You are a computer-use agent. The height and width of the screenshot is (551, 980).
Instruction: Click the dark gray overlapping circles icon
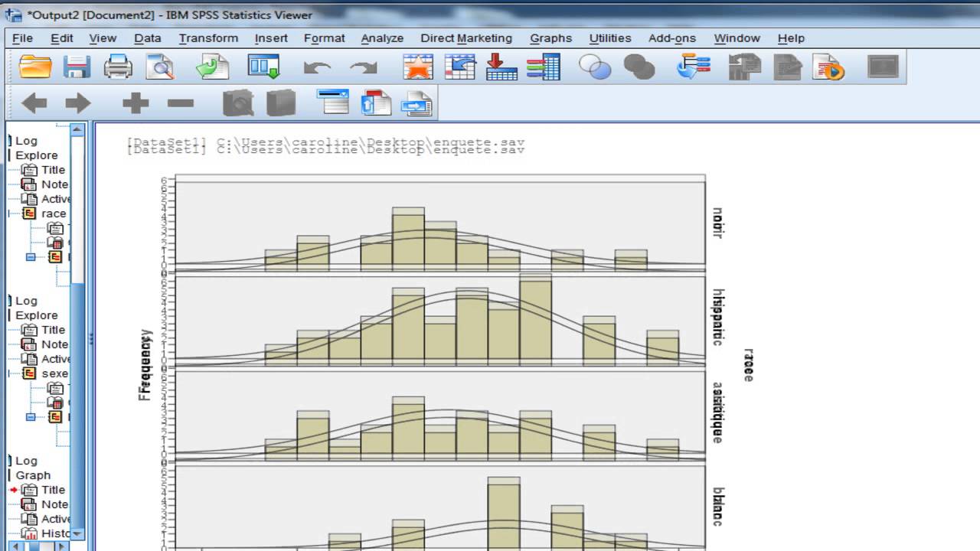tap(639, 67)
